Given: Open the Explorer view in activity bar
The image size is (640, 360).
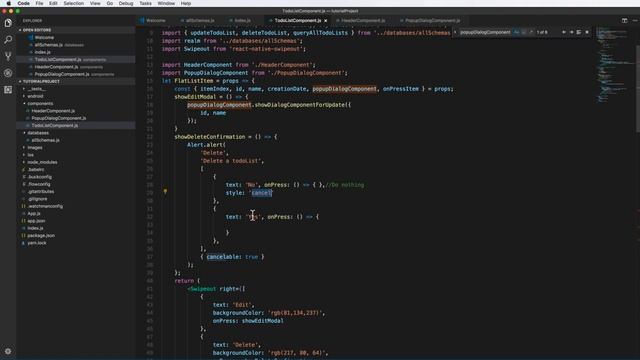Looking at the screenshot, I should [8, 23].
